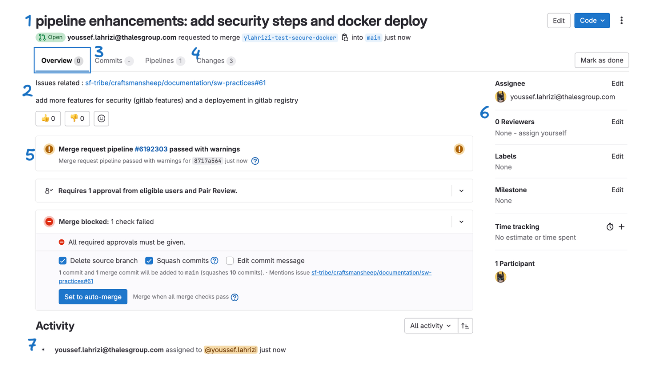Open help icon after pipeline commit hash
660x368 pixels.
tap(255, 161)
